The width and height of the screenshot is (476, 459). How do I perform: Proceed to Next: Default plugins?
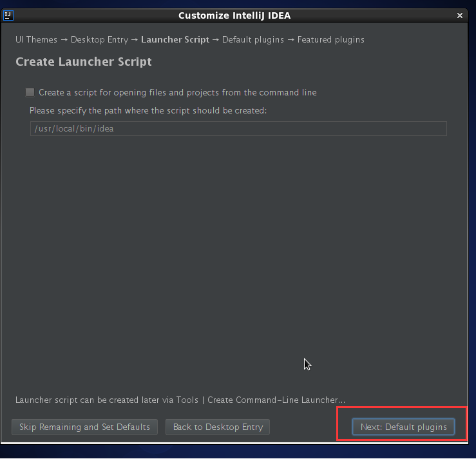pos(403,427)
